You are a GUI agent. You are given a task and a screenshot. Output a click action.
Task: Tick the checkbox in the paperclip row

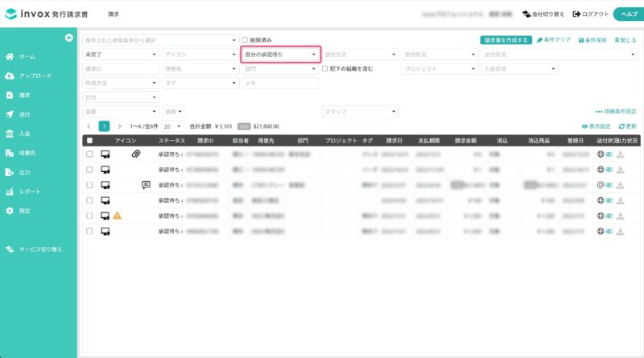[x=89, y=154]
